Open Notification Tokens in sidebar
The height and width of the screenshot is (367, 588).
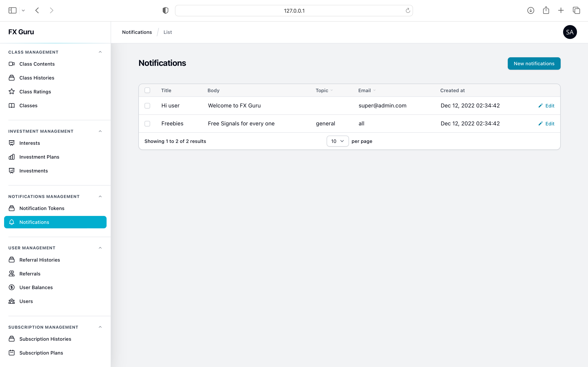tap(42, 208)
